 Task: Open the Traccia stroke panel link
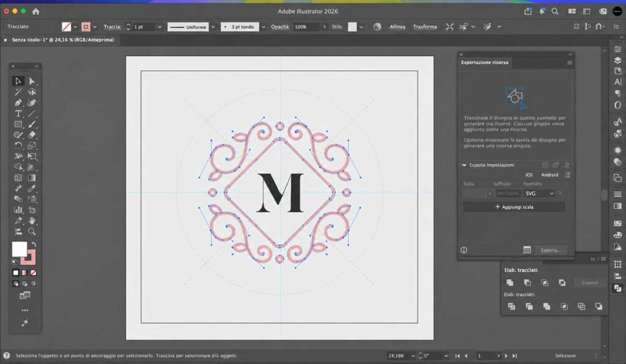tap(112, 27)
